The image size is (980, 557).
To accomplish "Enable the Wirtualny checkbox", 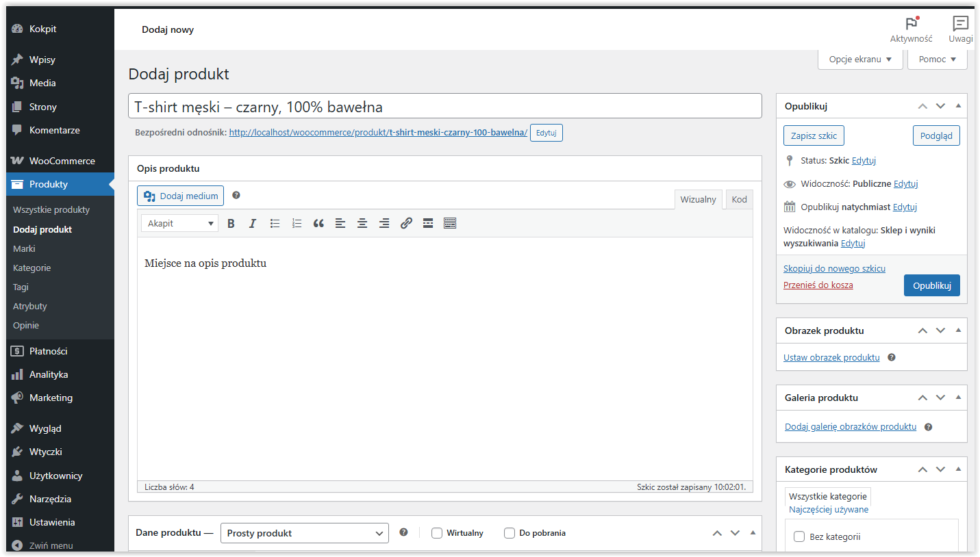I will point(437,533).
